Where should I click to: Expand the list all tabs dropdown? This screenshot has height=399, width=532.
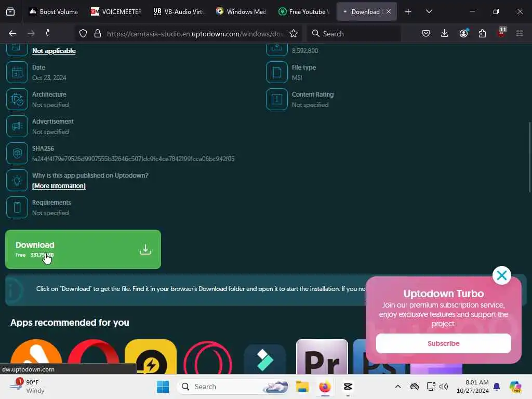click(429, 11)
